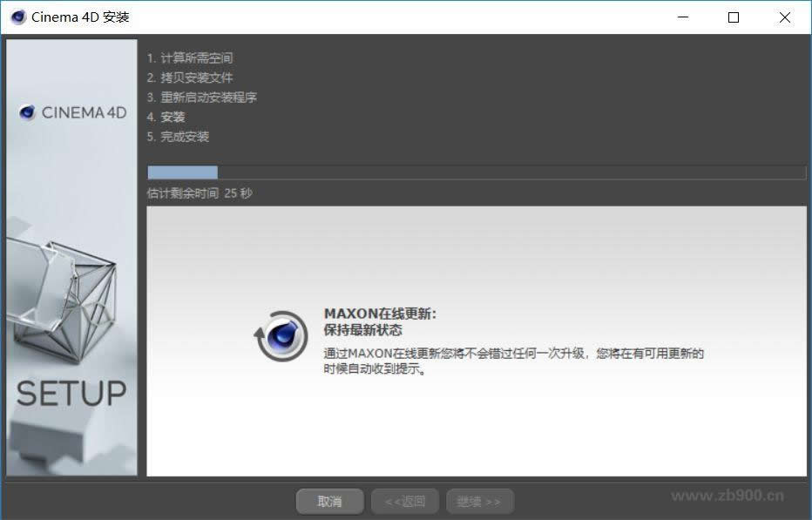Viewport: 812px width, 520px height.
Task: Click the Cinema 4D logo icon in title bar
Action: [x=17, y=17]
